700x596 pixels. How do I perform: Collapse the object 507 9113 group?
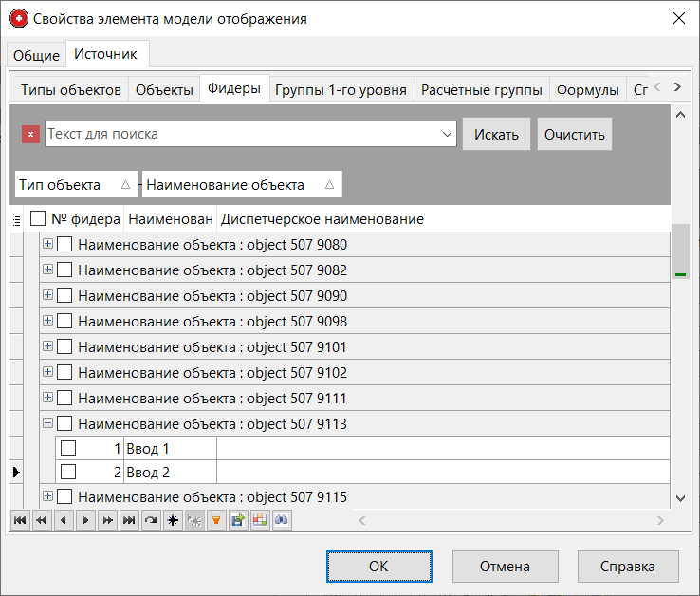47,423
